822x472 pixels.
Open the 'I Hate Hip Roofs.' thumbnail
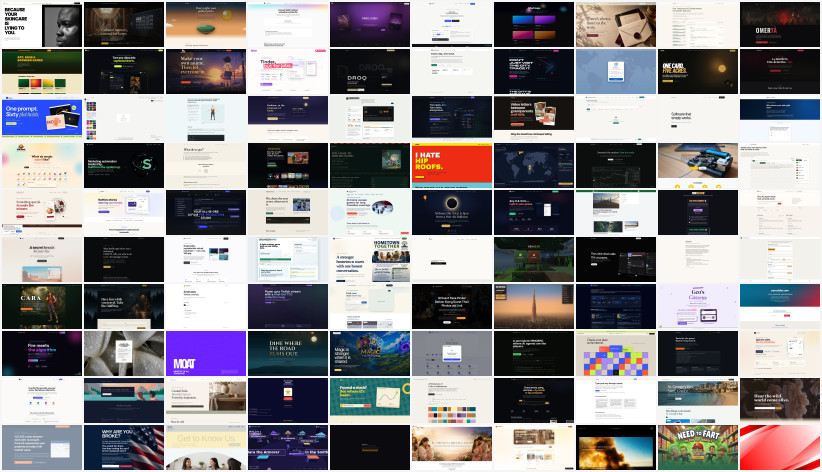(x=452, y=165)
